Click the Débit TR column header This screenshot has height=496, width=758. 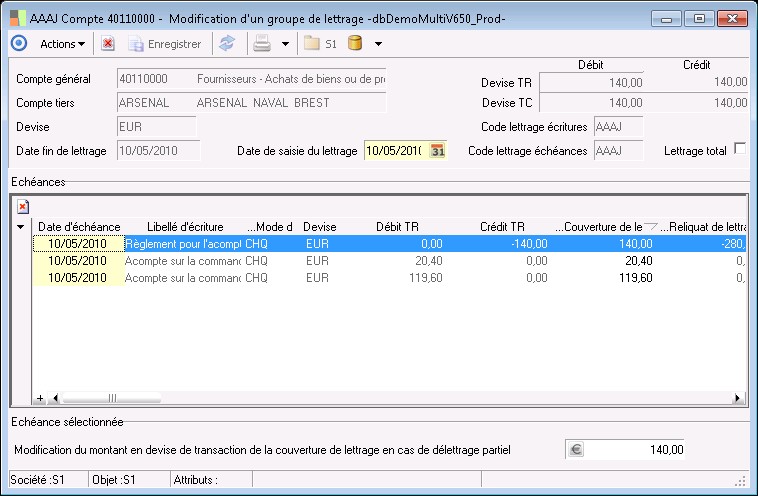tap(397, 227)
